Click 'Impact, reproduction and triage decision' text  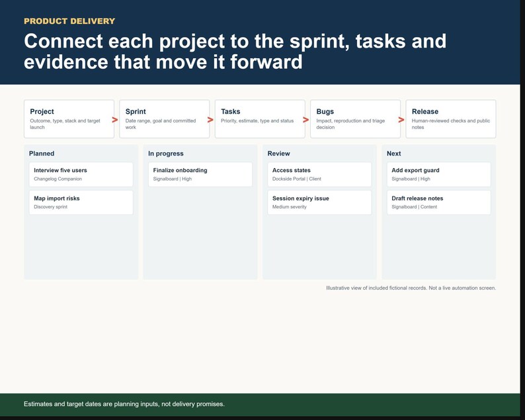(x=350, y=124)
